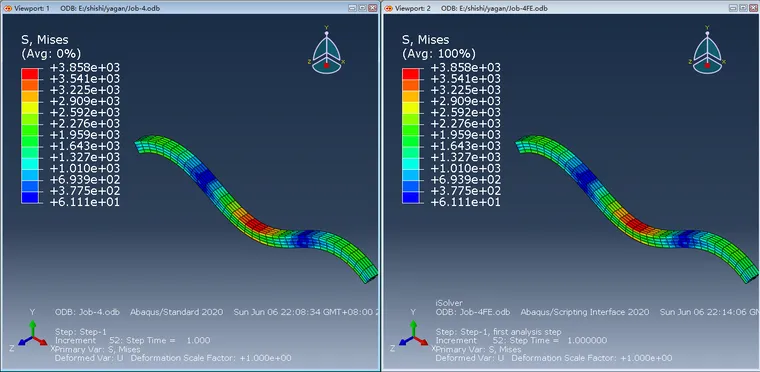The width and height of the screenshot is (760, 372).
Task: Click the dark blue legend swatch in Viewport 2
Action: coord(410,197)
